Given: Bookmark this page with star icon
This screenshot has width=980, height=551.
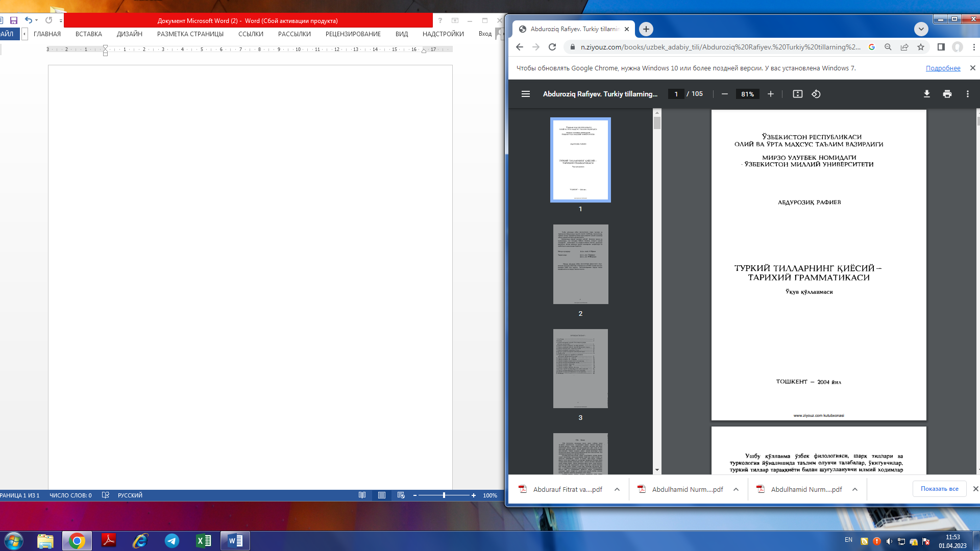Looking at the screenshot, I should 921,47.
